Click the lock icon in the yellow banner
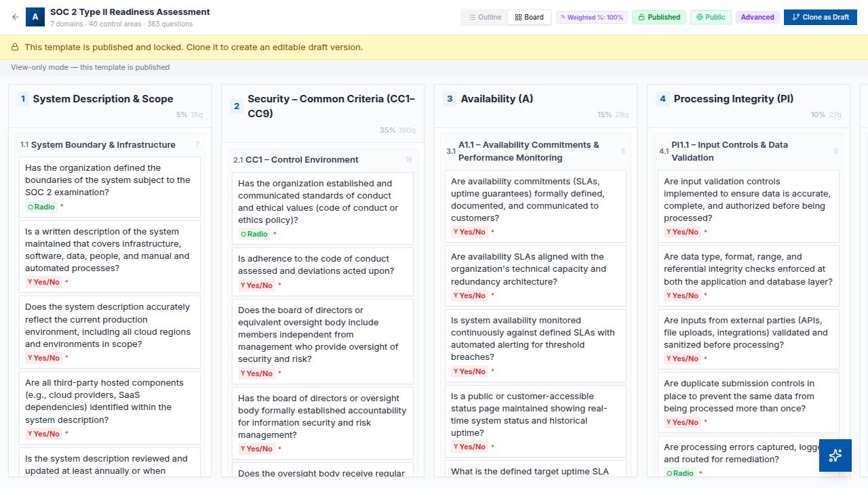 point(15,47)
